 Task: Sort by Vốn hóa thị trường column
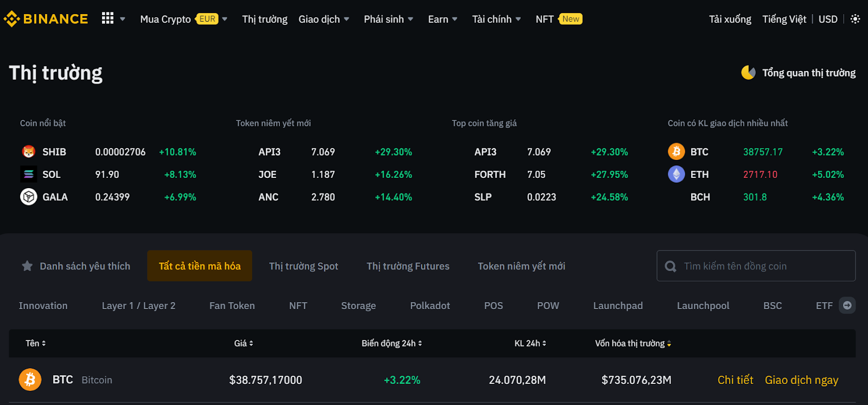pos(633,343)
